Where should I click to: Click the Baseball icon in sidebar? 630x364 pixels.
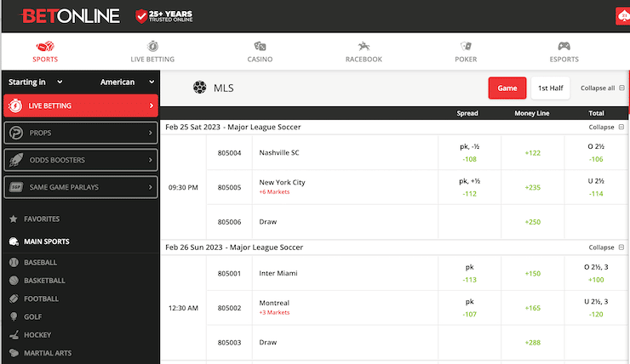(14, 263)
